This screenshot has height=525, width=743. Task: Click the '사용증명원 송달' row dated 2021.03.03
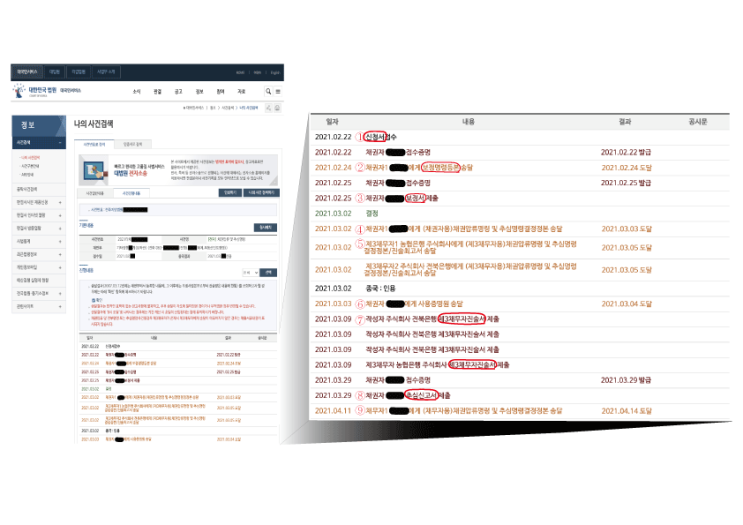519,304
